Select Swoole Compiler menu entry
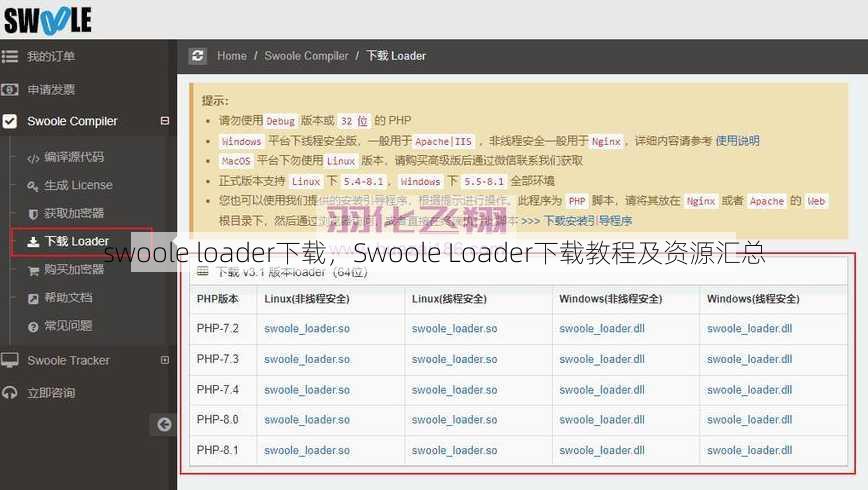 [x=72, y=121]
